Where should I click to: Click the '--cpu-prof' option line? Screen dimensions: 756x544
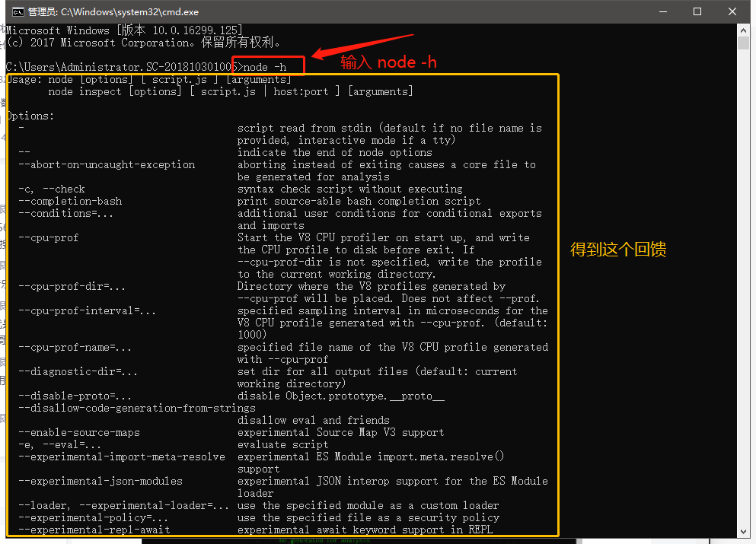tap(48, 238)
